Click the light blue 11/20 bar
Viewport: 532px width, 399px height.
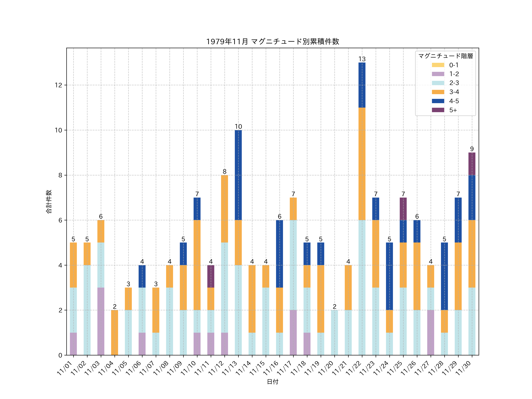click(334, 332)
